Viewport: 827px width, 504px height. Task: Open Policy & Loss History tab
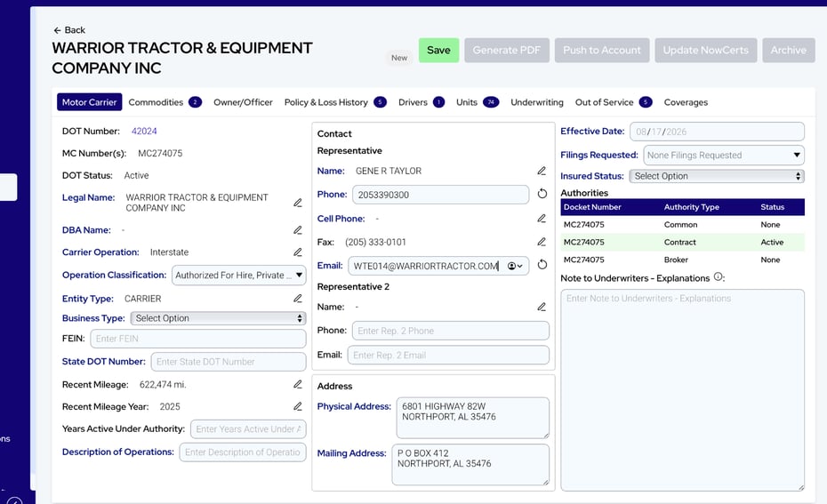click(x=335, y=102)
